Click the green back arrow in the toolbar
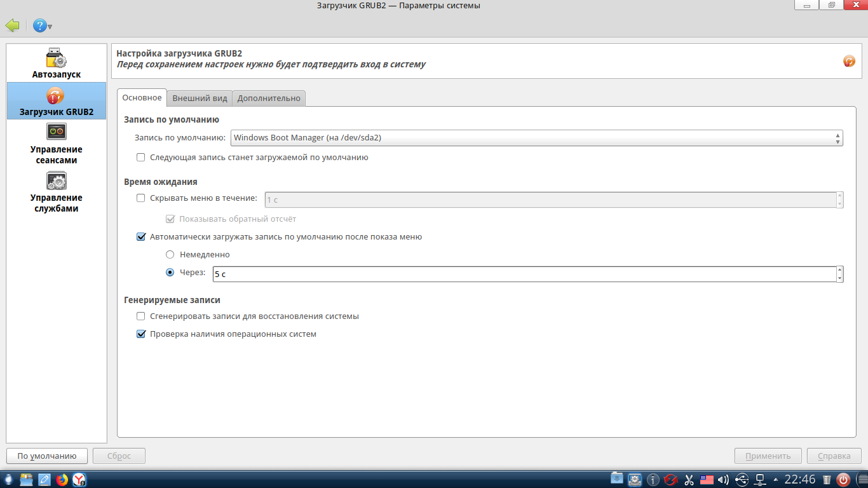The height and width of the screenshot is (488, 868). [x=12, y=25]
